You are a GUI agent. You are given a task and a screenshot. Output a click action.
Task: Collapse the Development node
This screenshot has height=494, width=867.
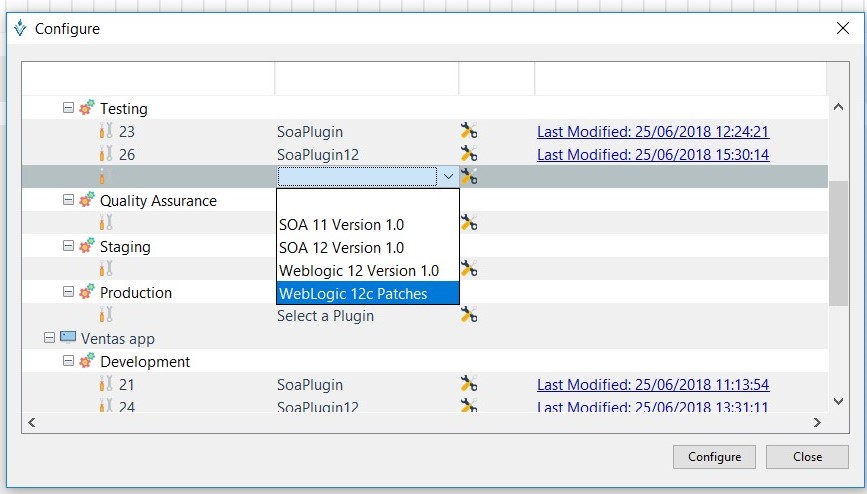pos(68,361)
